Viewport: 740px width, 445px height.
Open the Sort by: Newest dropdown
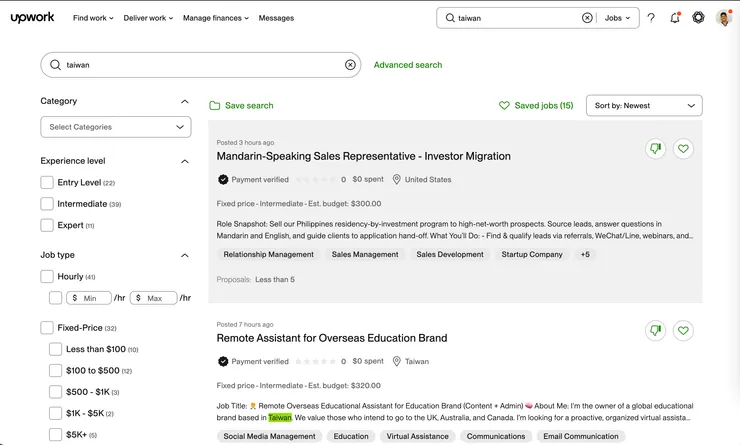point(644,106)
